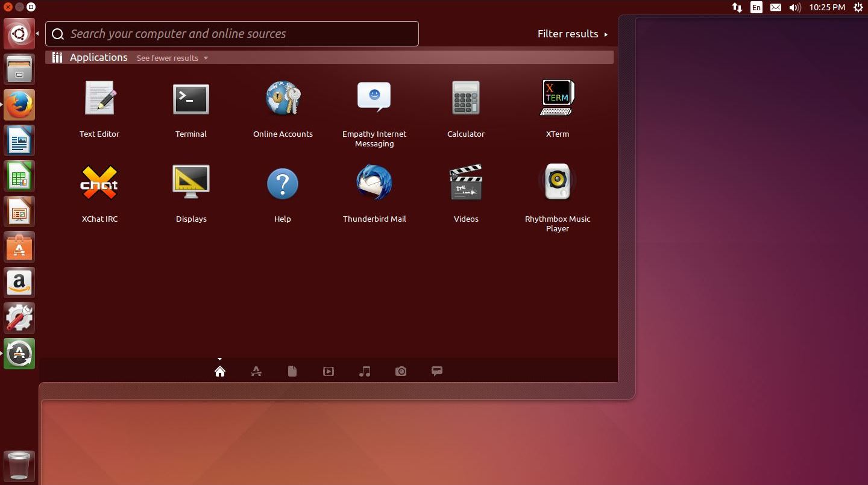This screenshot has width=868, height=485.
Task: Click the Applications category header
Action: pyautogui.click(x=99, y=57)
